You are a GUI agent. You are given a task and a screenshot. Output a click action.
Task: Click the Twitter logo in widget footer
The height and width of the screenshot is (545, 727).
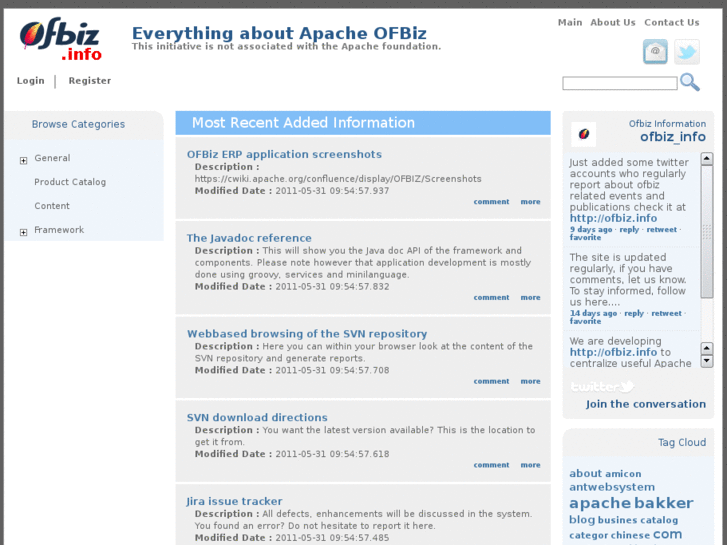(603, 386)
